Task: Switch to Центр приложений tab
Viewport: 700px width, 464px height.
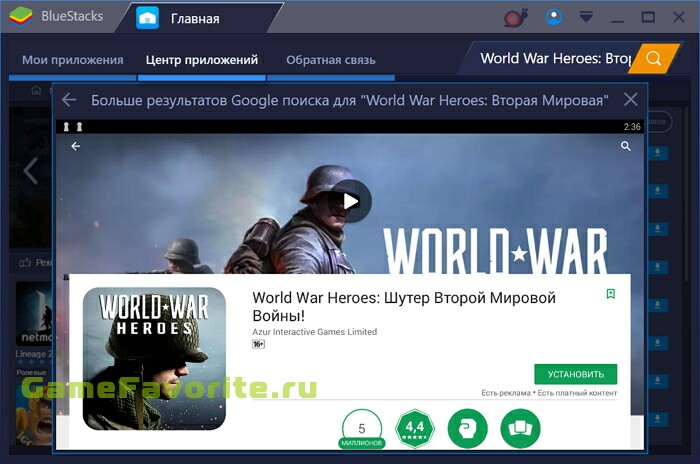Action: tap(202, 60)
